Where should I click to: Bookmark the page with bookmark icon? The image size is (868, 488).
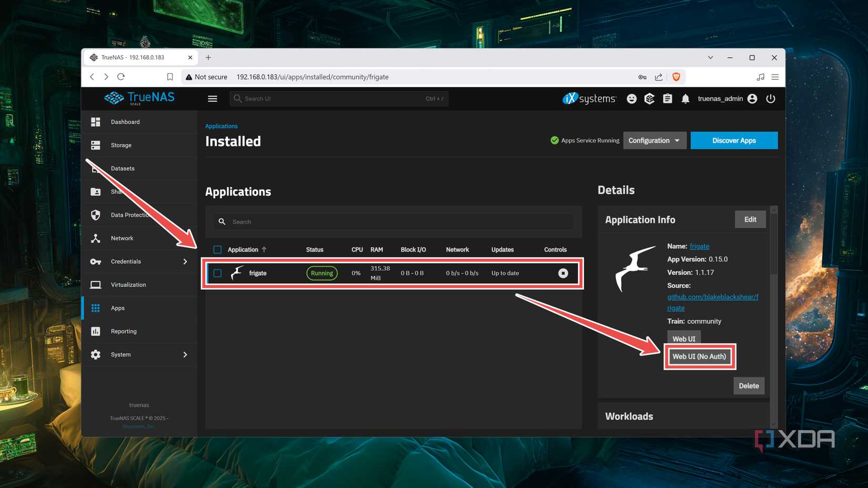pyautogui.click(x=170, y=77)
